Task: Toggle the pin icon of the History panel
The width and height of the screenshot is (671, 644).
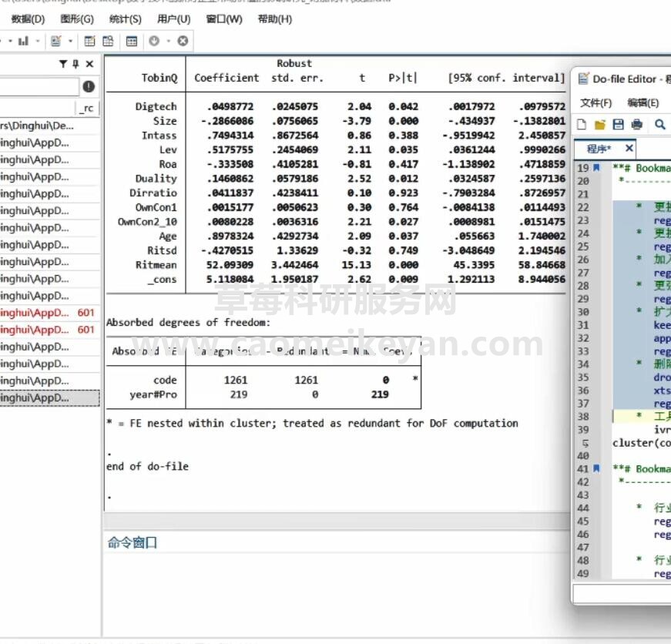Action: [75, 64]
